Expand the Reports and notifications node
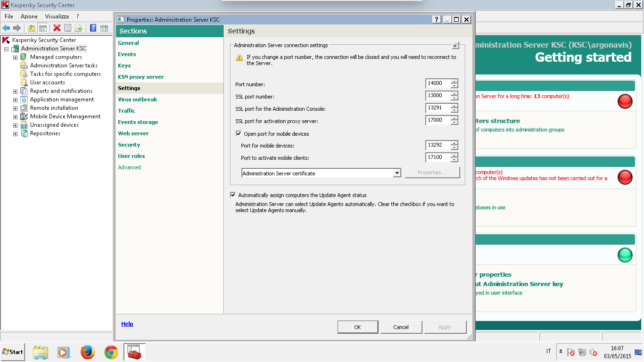The height and width of the screenshot is (362, 644). (x=15, y=91)
